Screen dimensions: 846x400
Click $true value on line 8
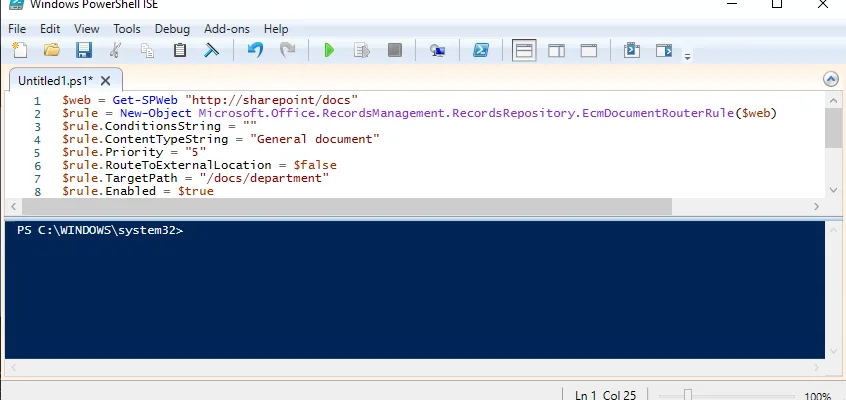[x=195, y=191]
